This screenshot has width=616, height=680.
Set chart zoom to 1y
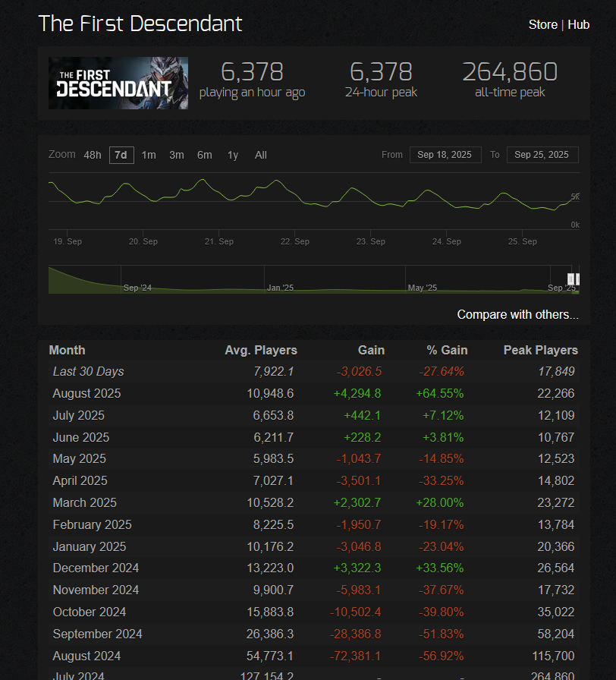pyautogui.click(x=233, y=155)
